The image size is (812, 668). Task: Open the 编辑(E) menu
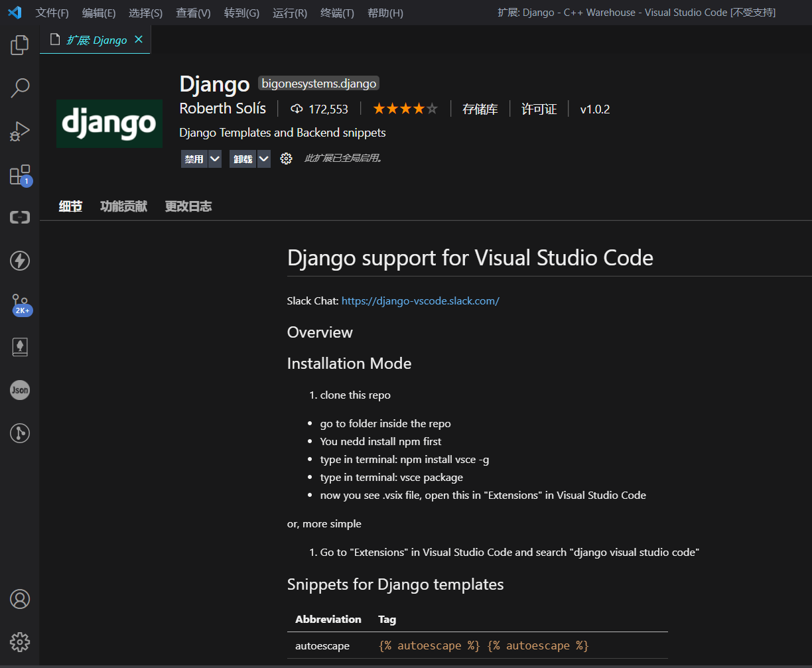point(99,13)
